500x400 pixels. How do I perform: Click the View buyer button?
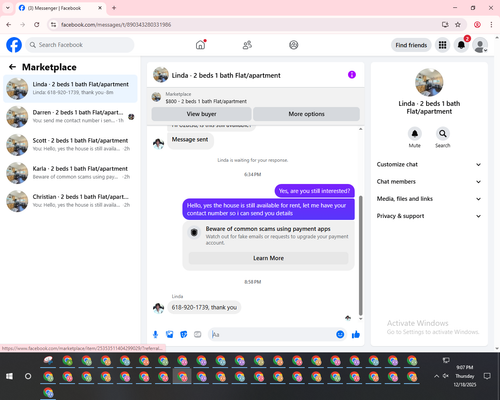click(201, 114)
